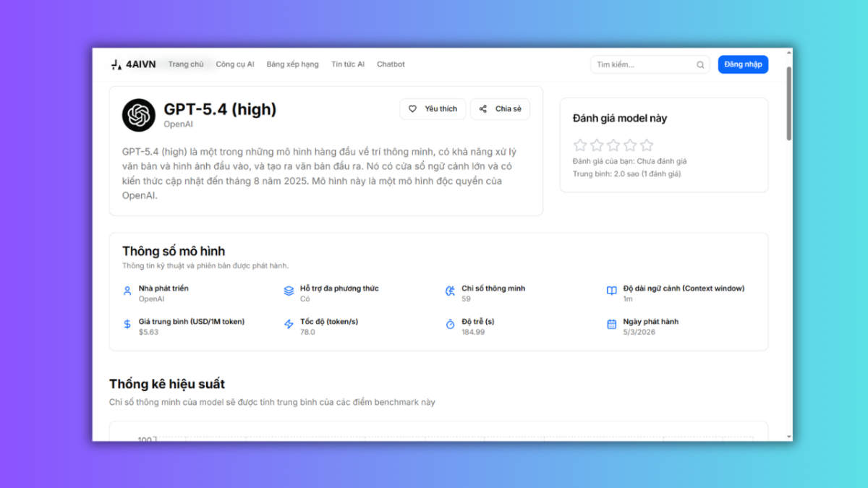Click the 78.0 speed value

coord(307,332)
